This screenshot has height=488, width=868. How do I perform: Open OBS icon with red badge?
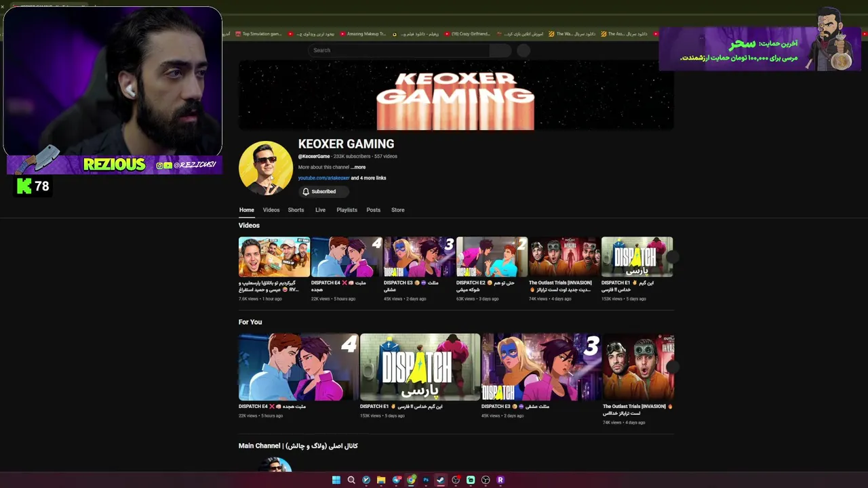[456, 480]
